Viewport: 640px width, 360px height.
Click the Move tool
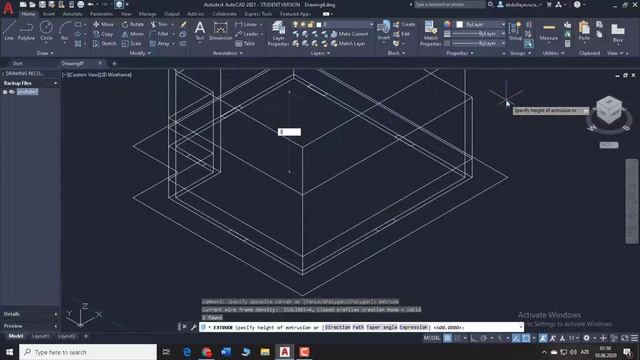click(103, 24)
